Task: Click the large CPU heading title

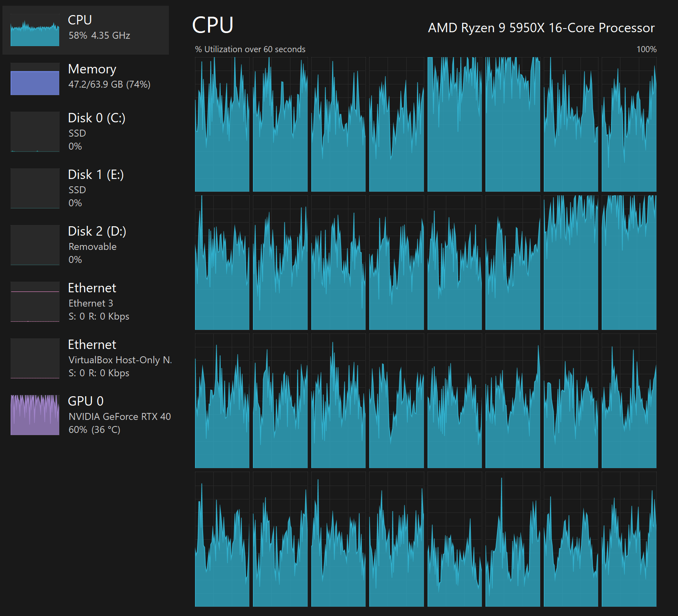Action: (213, 25)
